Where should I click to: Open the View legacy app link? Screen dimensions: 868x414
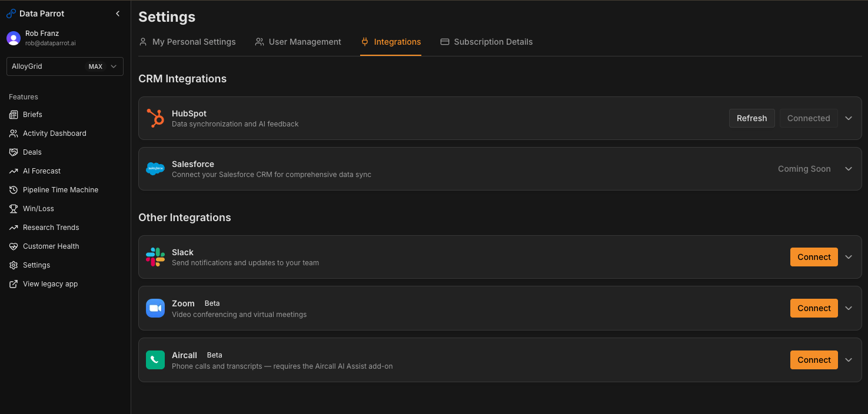coord(50,284)
